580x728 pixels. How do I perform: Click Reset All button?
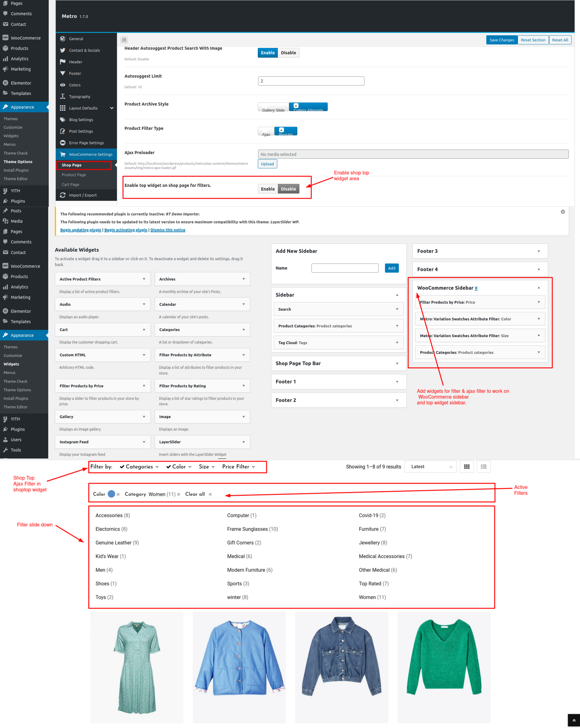pyautogui.click(x=560, y=40)
